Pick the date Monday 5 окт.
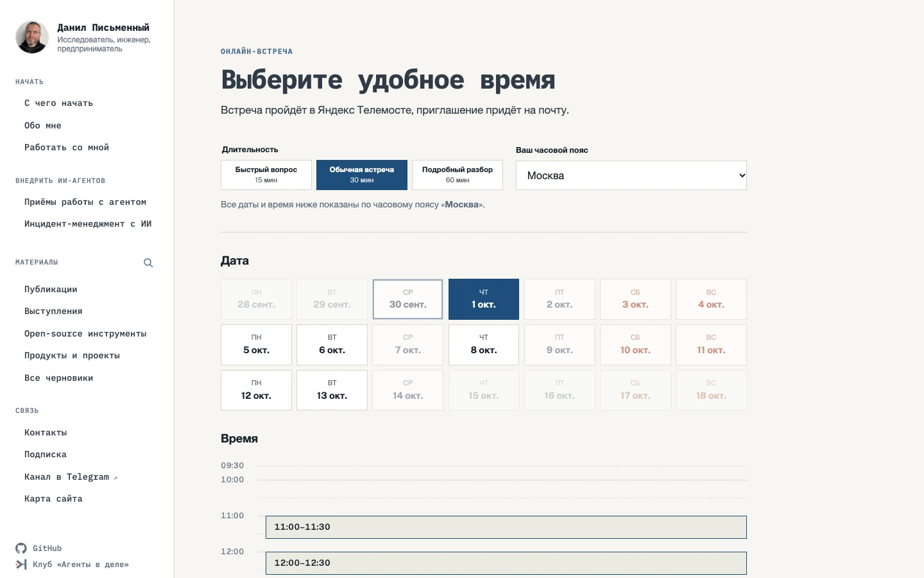Viewport: 924px width, 578px height. click(256, 345)
